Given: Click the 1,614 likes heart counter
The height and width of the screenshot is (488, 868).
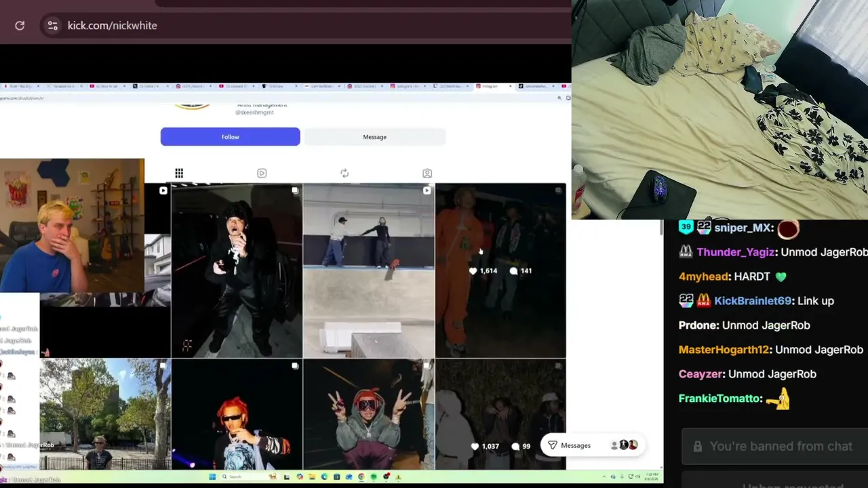Looking at the screenshot, I should click(x=483, y=271).
